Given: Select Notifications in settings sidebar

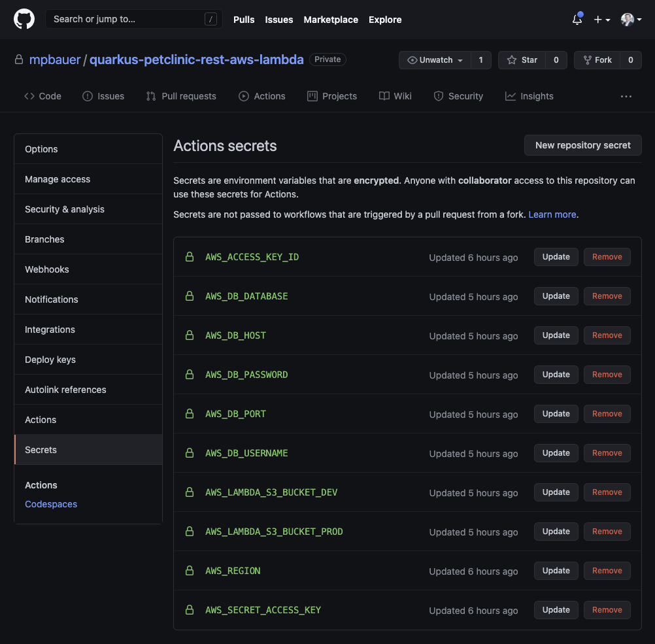Looking at the screenshot, I should click(x=88, y=299).
